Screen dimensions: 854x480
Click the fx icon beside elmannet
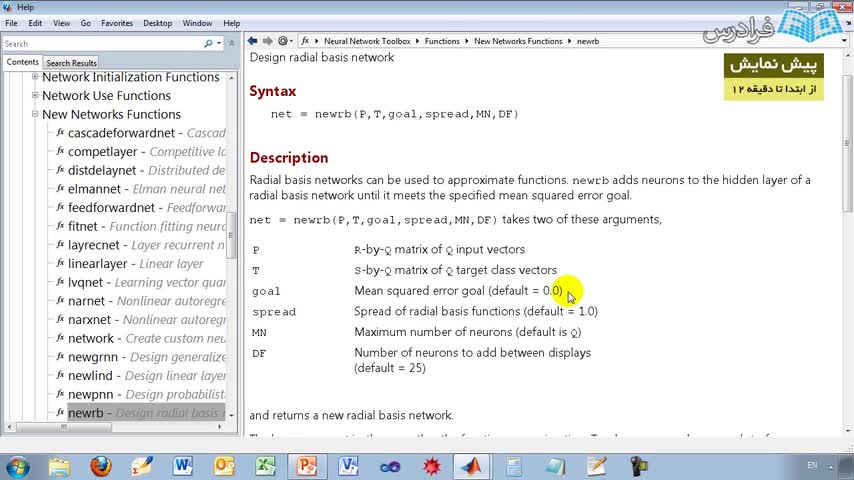click(x=60, y=189)
